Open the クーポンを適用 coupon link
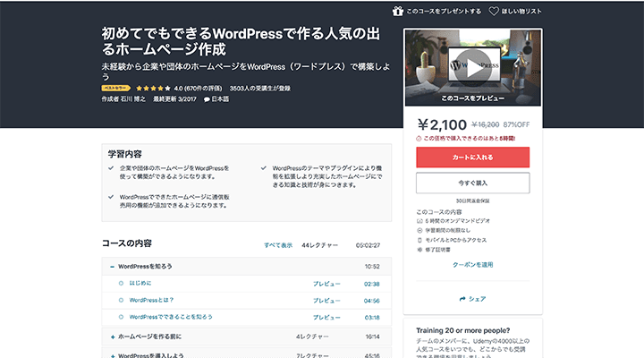644x358 pixels. [x=473, y=265]
